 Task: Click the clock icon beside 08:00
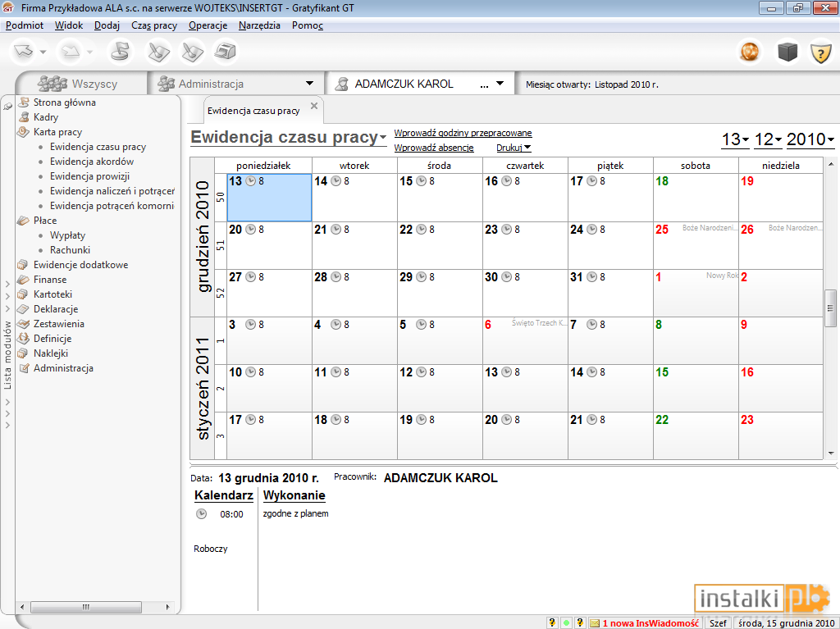[x=202, y=514]
